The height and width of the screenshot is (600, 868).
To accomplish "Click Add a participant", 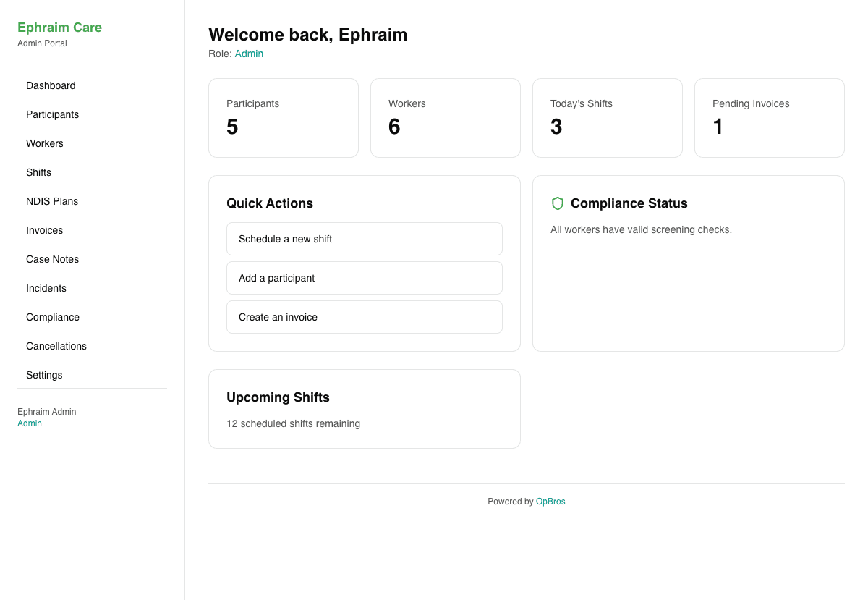I will pos(364,278).
